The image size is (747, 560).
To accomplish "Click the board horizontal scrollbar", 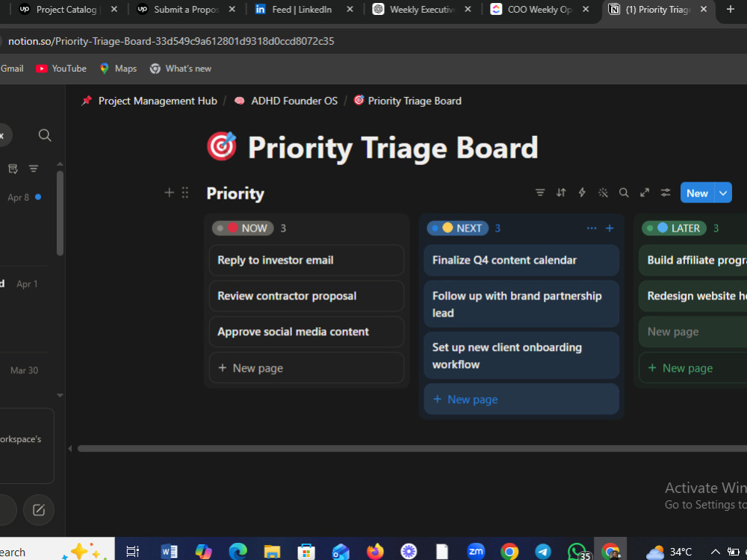I will coord(412,449).
